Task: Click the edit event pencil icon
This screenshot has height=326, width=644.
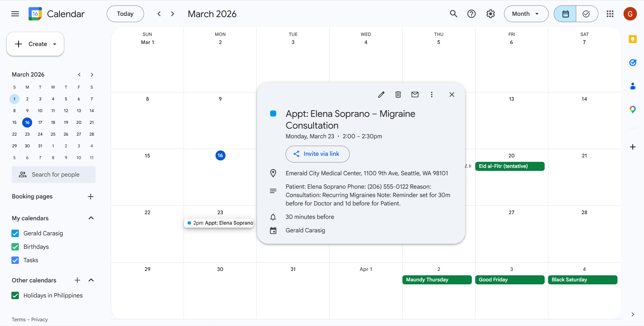Action: point(381,95)
